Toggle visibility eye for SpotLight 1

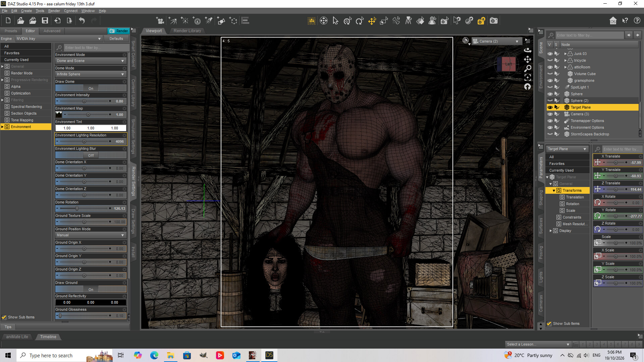click(550, 87)
